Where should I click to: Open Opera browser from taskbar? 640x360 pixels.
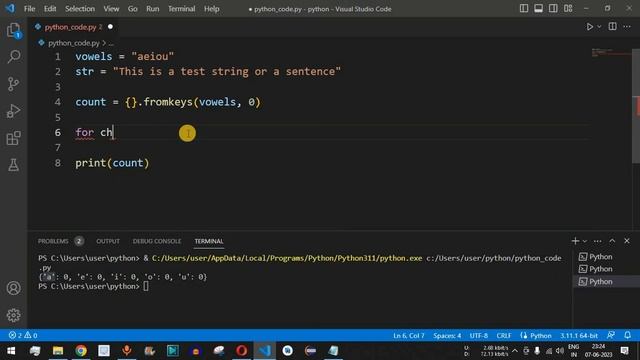pos(242,351)
